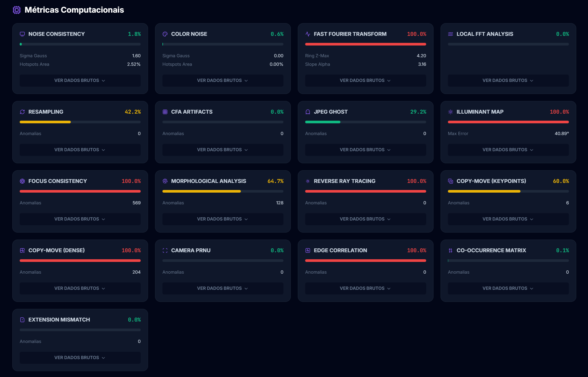The image size is (588, 377).
Task: Open raw data for Copy-Move (Keypoints)
Action: coord(508,219)
